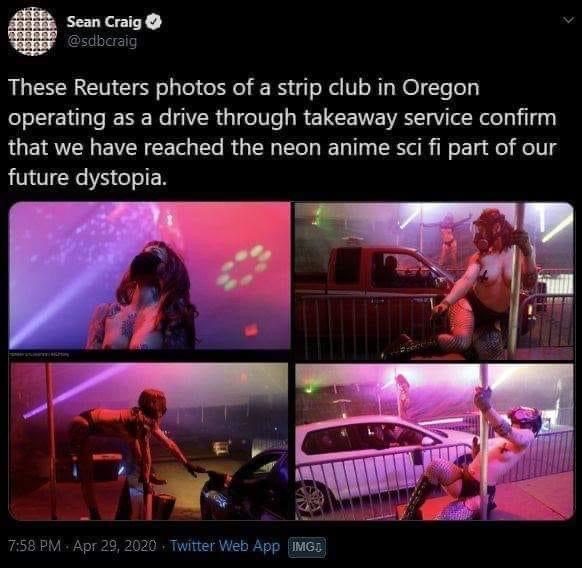Click the 7:58 PM timestamp
Image resolution: width=582 pixels, height=568 pixels.
tap(34, 546)
